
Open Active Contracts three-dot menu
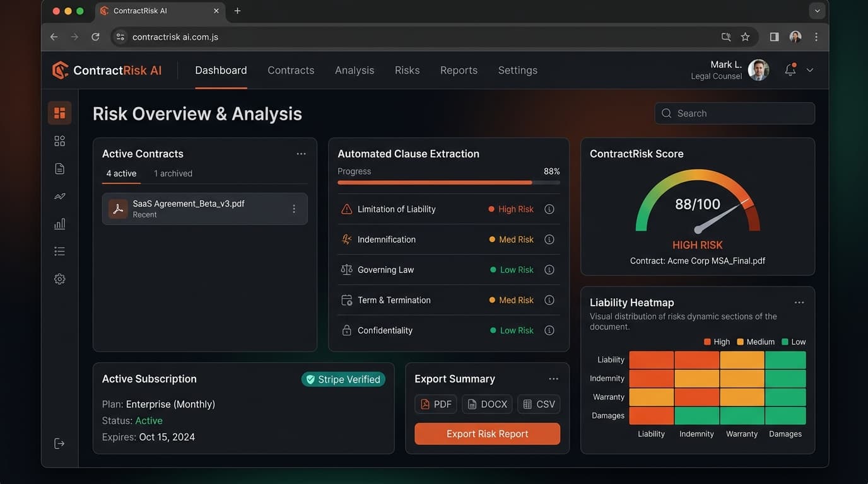coord(301,154)
